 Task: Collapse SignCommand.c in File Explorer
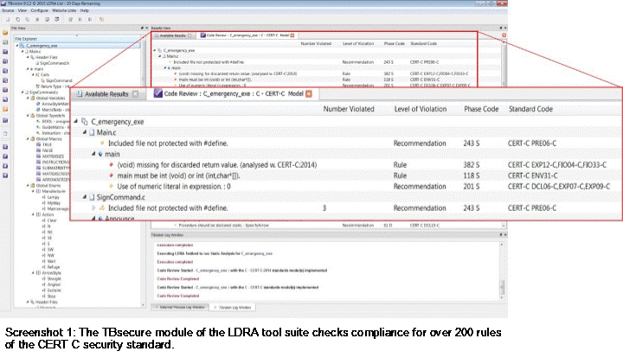tap(22, 93)
